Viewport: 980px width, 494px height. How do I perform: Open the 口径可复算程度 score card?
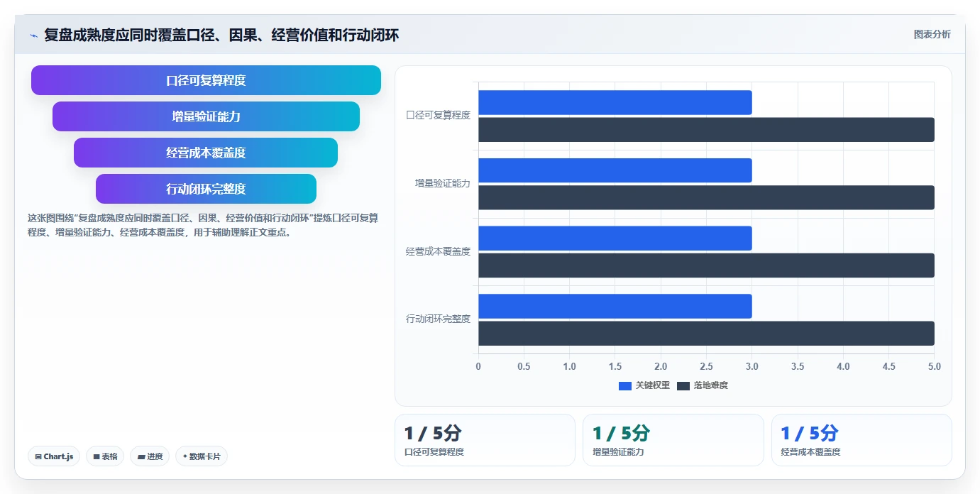(485, 440)
